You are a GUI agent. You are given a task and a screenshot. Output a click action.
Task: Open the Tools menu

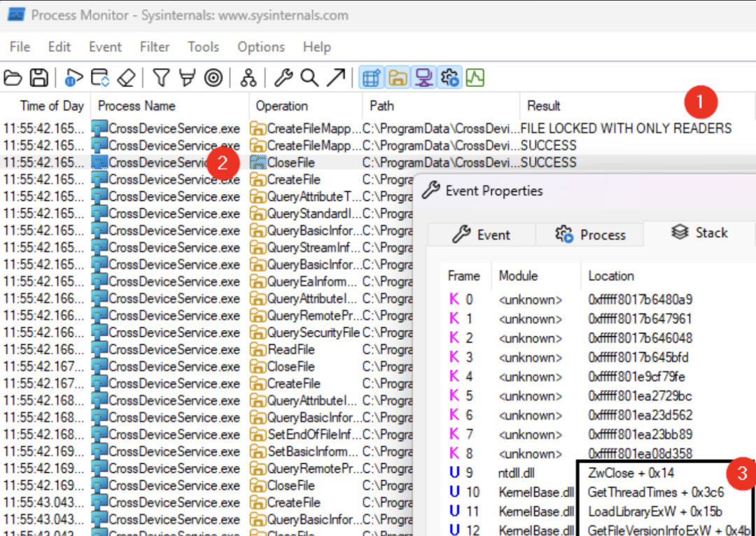pos(204,47)
